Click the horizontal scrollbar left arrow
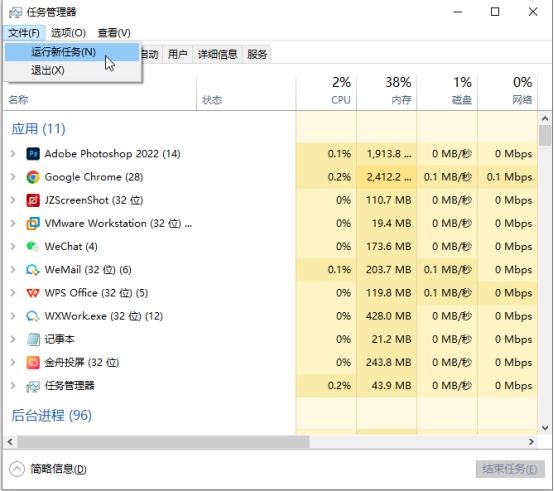This screenshot has width=554, height=491. point(10,442)
